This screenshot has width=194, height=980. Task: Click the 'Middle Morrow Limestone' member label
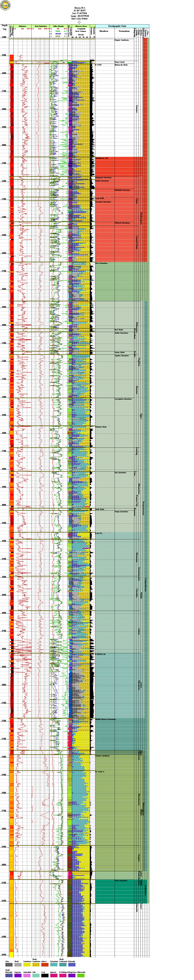click(106, 719)
